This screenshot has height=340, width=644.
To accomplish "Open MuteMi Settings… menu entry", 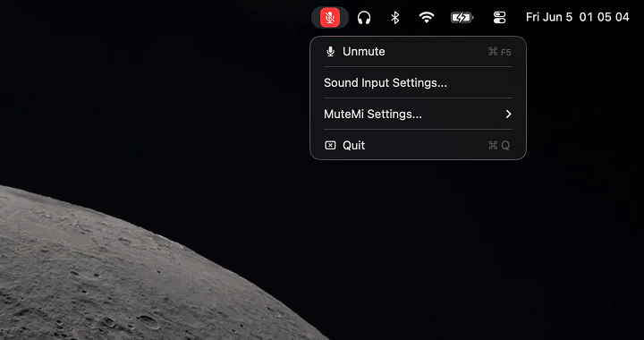I will [x=418, y=115].
